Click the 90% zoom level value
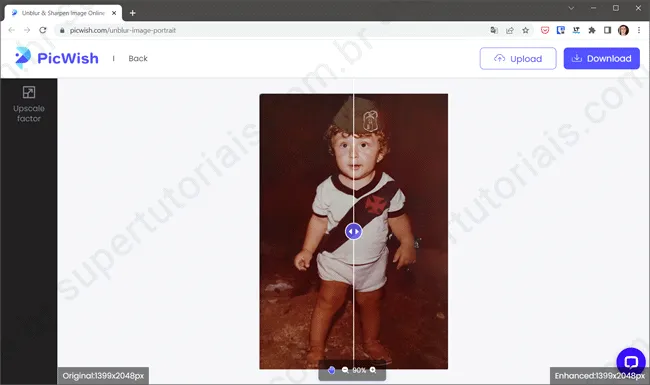This screenshot has width=650, height=385. [359, 370]
